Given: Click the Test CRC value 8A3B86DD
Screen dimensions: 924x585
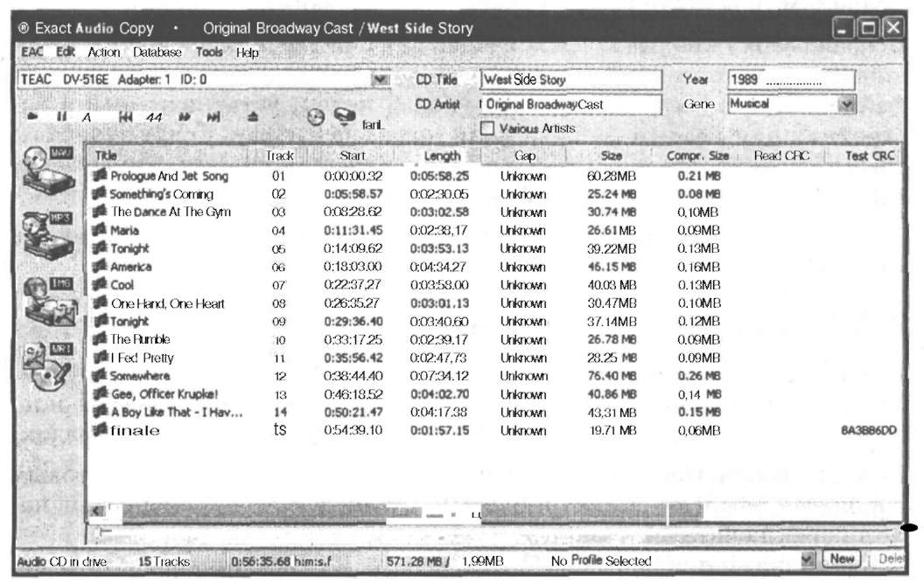Looking at the screenshot, I should (x=869, y=430).
